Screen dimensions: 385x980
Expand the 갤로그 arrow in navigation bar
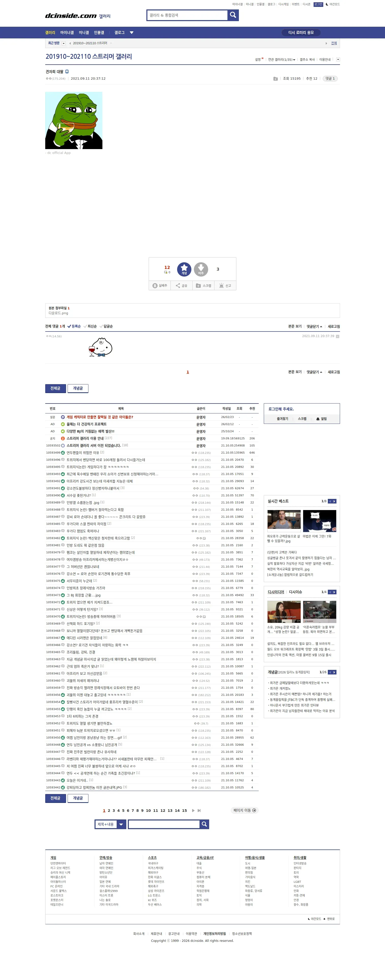(x=131, y=33)
